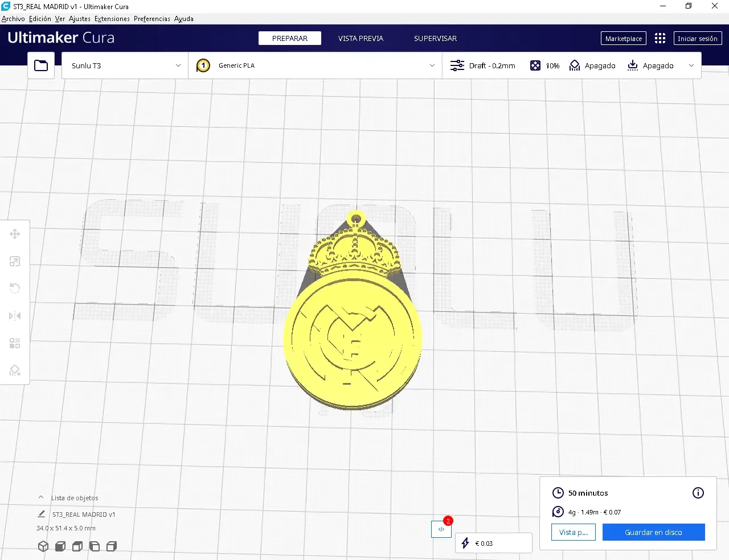The width and height of the screenshot is (729, 560).
Task: Click the € 0.03 energy cost field
Action: click(494, 543)
